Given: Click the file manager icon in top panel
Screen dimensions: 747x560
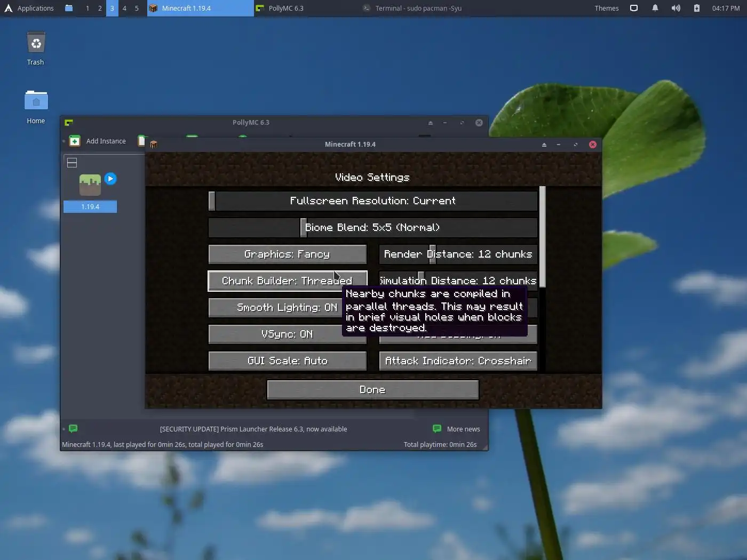Looking at the screenshot, I should 69,8.
